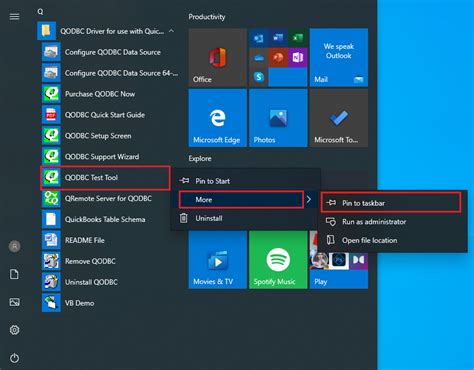
Task: Click the QODBC Quick Start Guide PDF icon
Action: (x=51, y=115)
